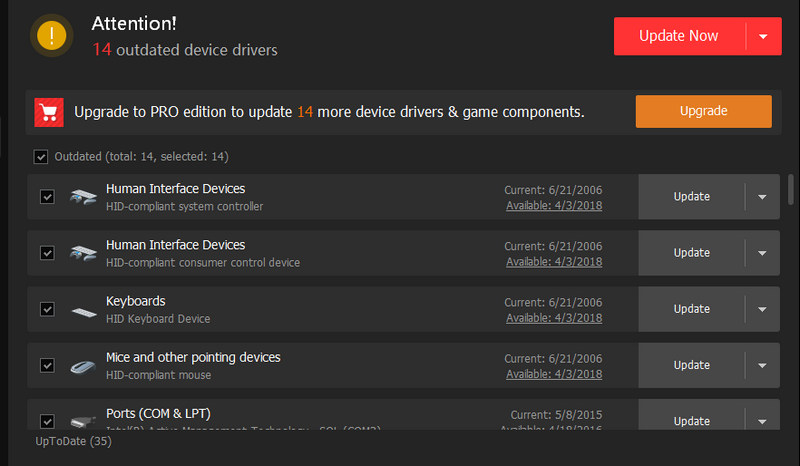Open the Available 4/3/2018 link for Keyboards

point(554,318)
